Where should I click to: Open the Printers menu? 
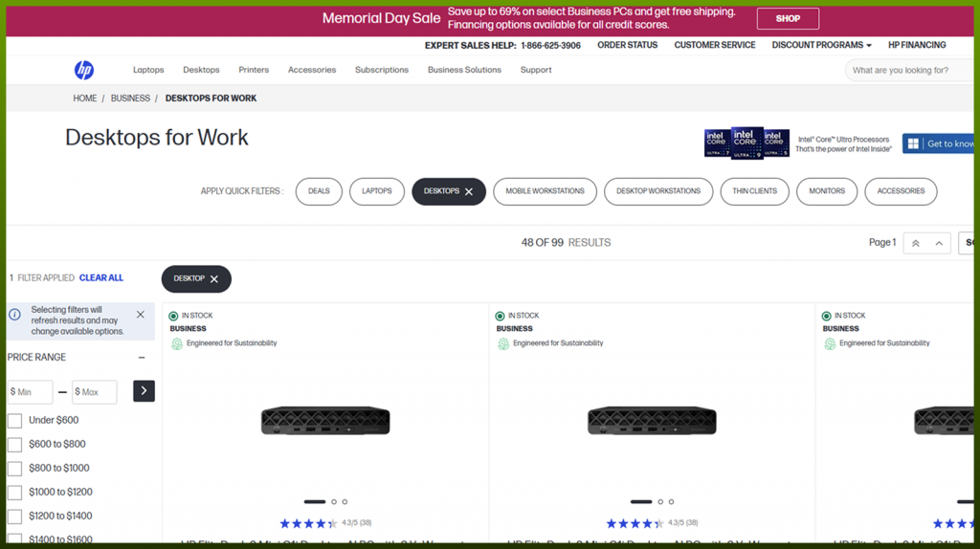tap(254, 70)
